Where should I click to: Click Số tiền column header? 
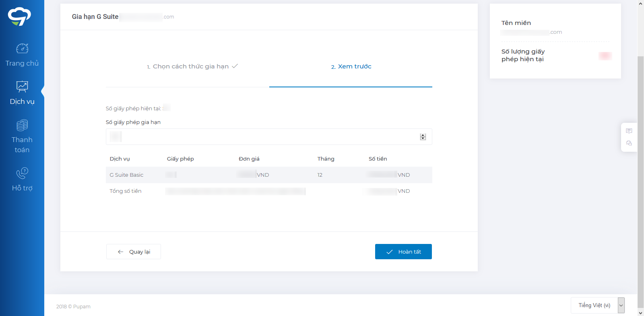378,159
